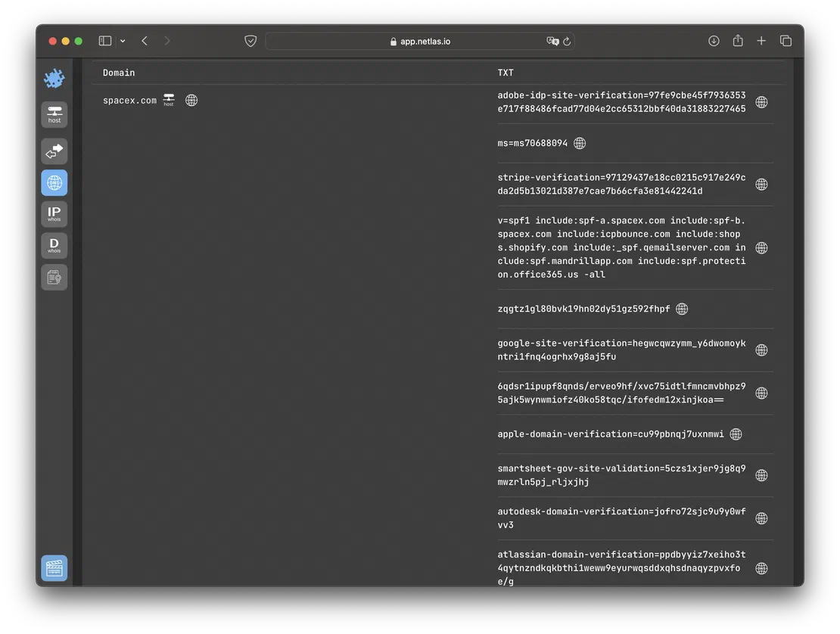
Task: Open sidebar options dropdown chevron
Action: point(123,41)
